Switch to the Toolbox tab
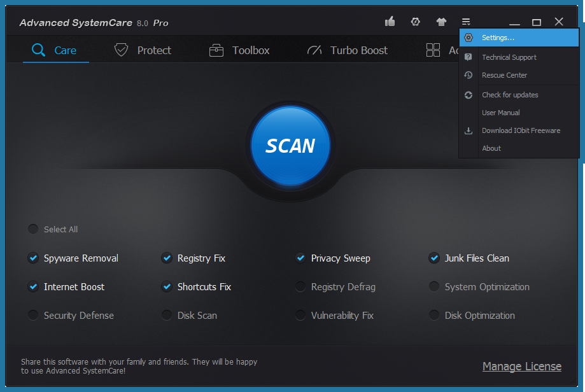 point(239,50)
